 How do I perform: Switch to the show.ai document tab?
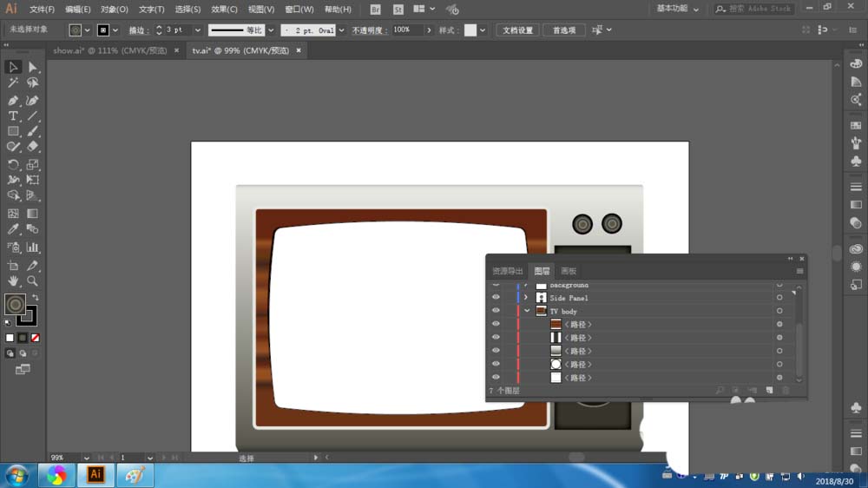(x=111, y=50)
